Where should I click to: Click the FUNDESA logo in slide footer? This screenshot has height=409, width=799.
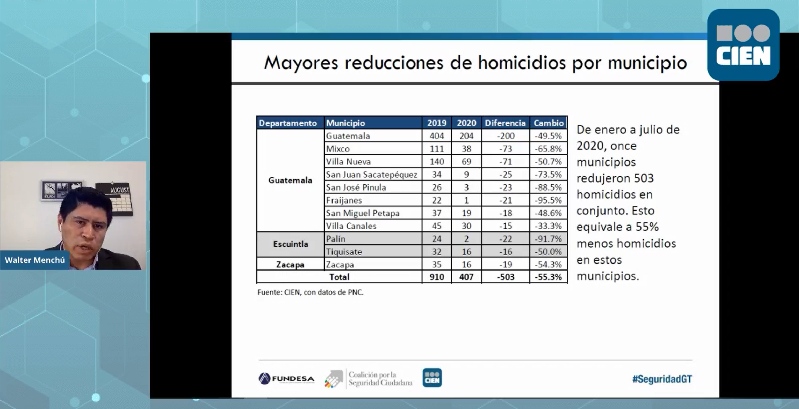pyautogui.click(x=286, y=378)
